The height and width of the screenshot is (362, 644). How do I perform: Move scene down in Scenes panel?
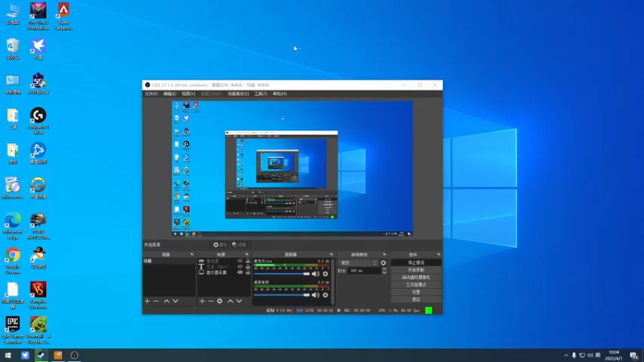[x=175, y=301]
